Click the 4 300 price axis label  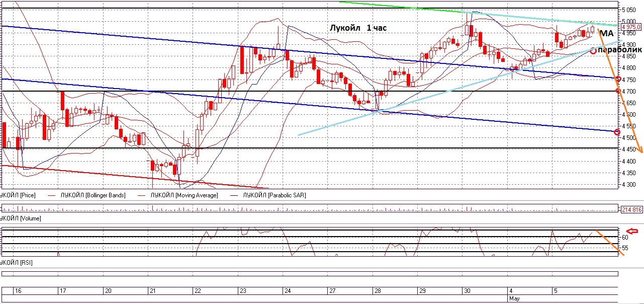(x=628, y=185)
